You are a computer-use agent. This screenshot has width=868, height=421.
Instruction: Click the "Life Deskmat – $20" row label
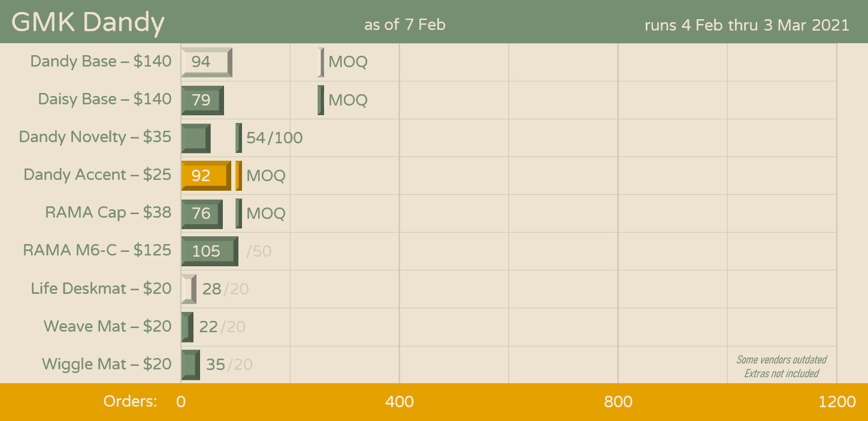[x=101, y=288]
